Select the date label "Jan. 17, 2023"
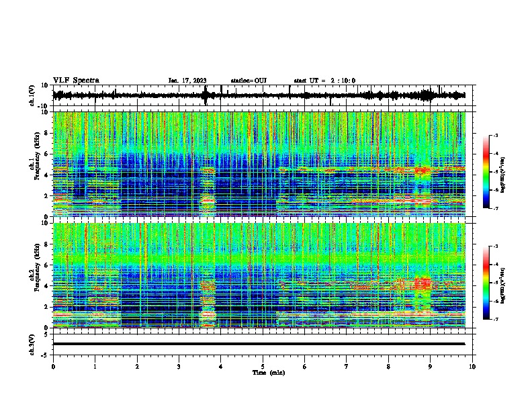The width and height of the screenshot is (532, 411). click(x=187, y=81)
